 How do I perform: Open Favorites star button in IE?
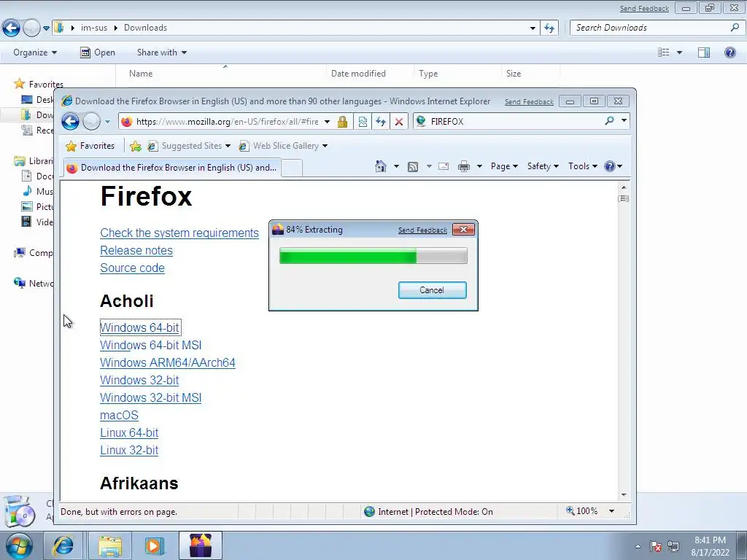90,146
